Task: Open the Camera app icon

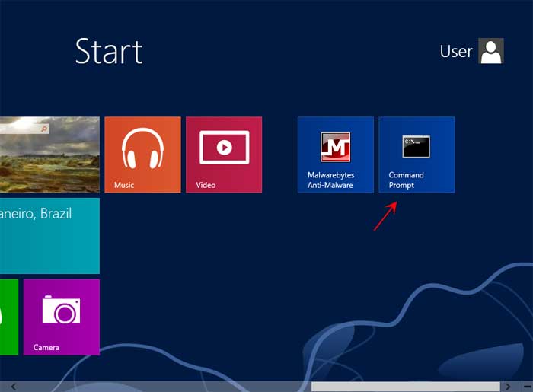Action: click(x=61, y=311)
